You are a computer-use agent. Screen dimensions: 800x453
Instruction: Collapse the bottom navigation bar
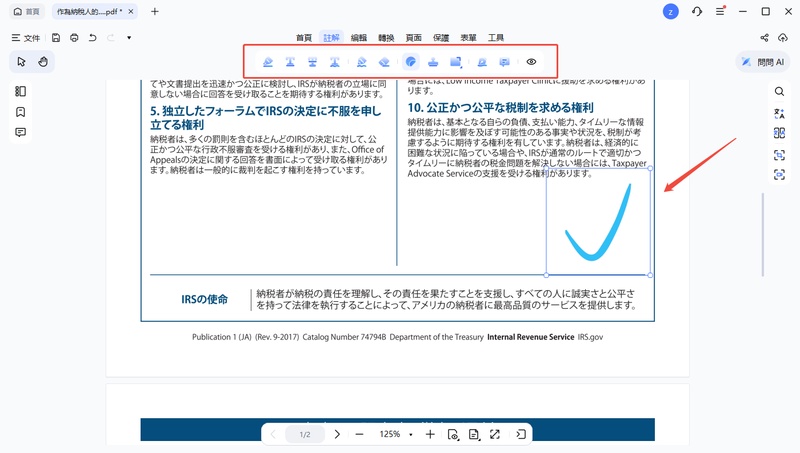tap(521, 434)
